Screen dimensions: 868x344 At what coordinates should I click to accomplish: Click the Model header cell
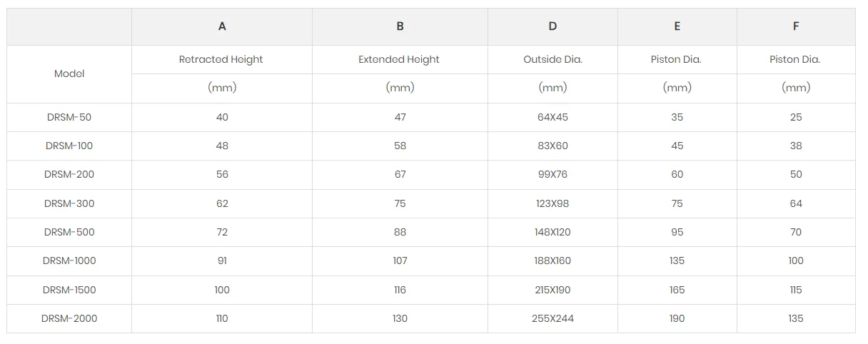[69, 74]
